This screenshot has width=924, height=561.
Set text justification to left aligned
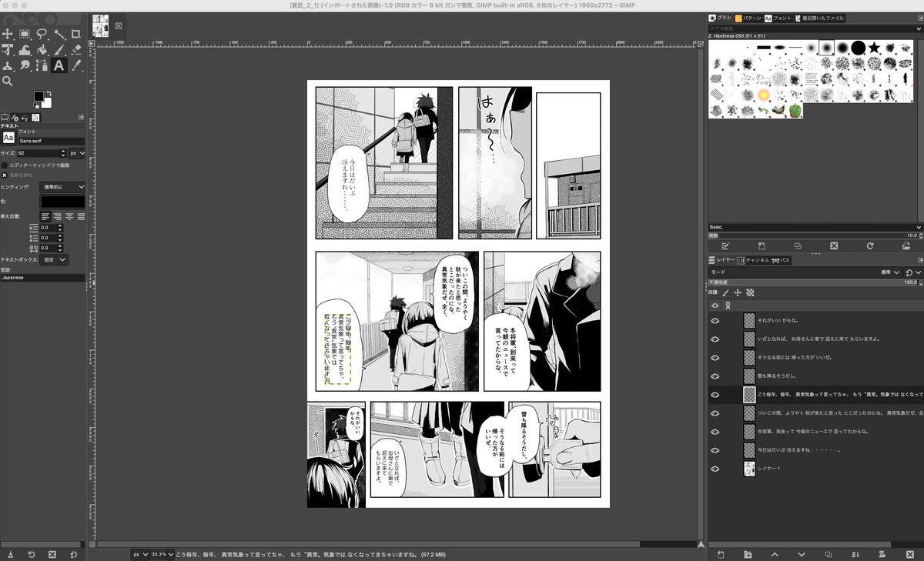(x=45, y=216)
